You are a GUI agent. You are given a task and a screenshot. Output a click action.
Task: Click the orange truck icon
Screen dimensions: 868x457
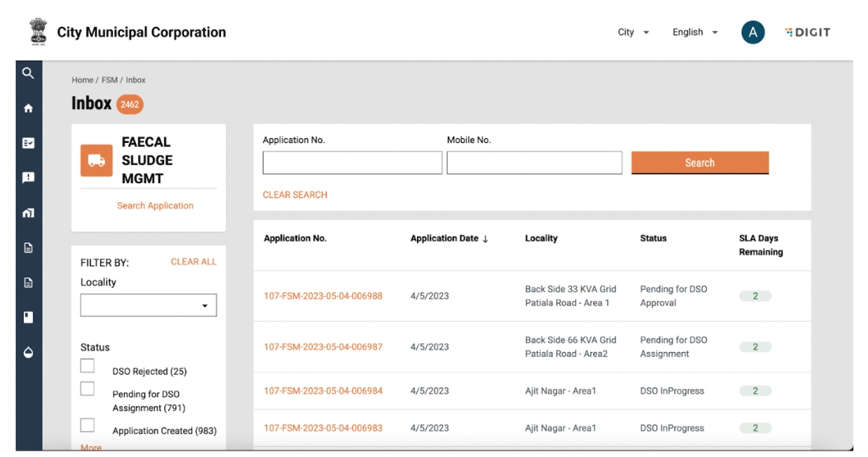tap(96, 160)
